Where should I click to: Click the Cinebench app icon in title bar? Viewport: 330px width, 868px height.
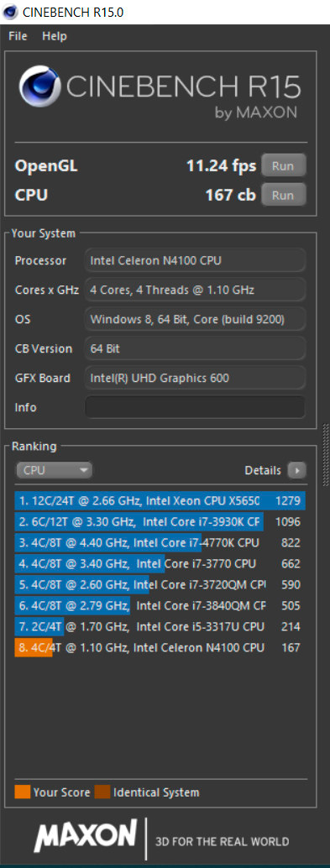(10, 11)
